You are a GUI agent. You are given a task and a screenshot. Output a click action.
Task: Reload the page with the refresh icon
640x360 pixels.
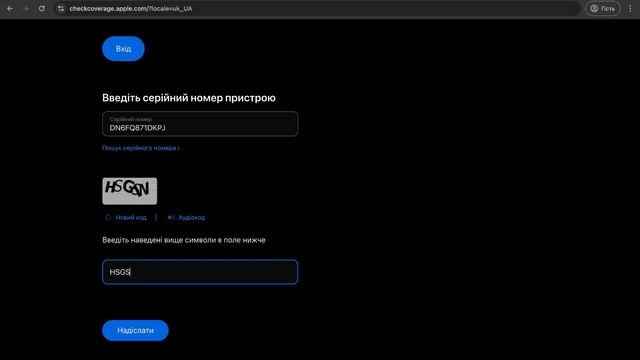42,9
